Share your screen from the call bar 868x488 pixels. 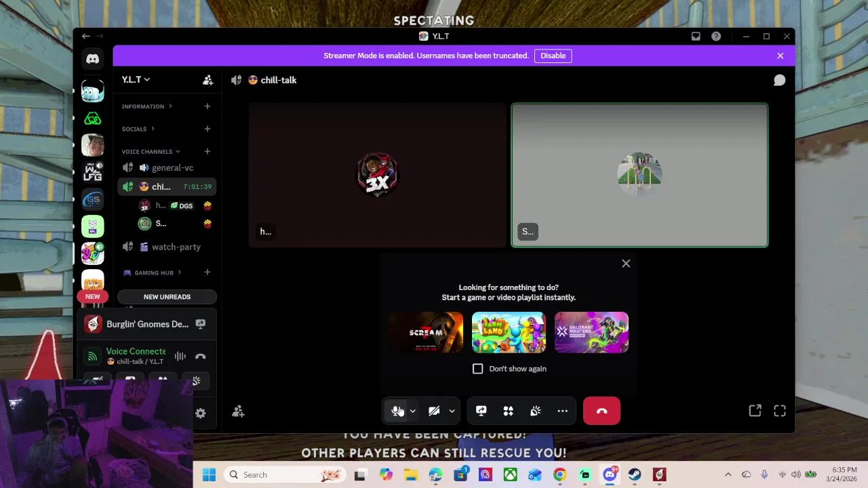coord(481,411)
